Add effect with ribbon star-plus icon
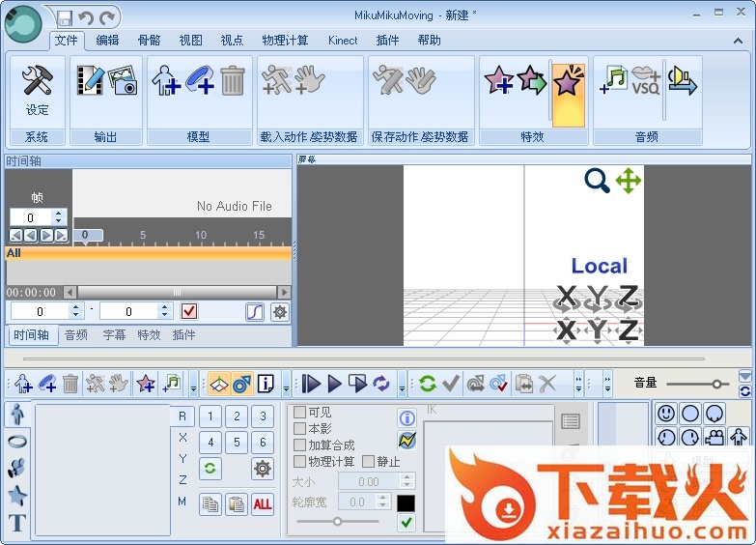756x545 pixels. point(499,80)
